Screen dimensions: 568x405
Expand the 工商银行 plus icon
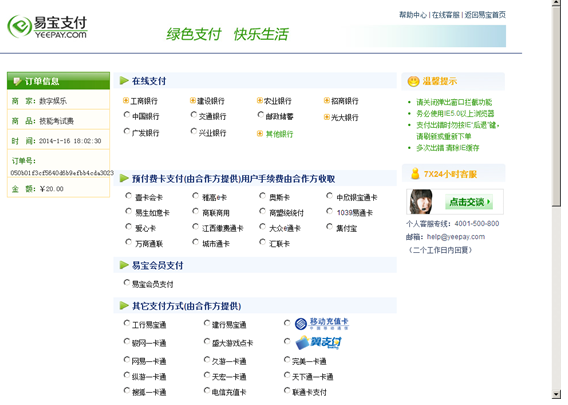(x=126, y=100)
